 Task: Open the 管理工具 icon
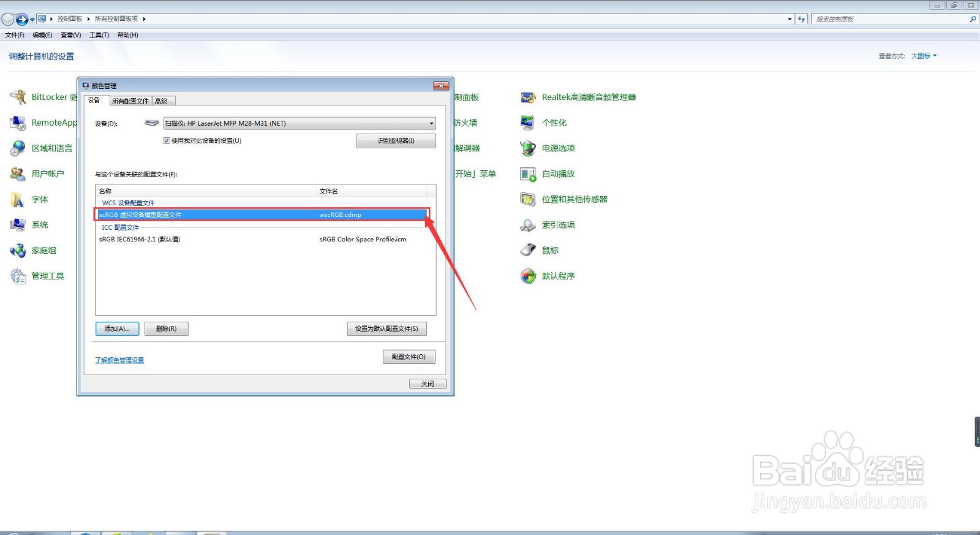pos(18,276)
